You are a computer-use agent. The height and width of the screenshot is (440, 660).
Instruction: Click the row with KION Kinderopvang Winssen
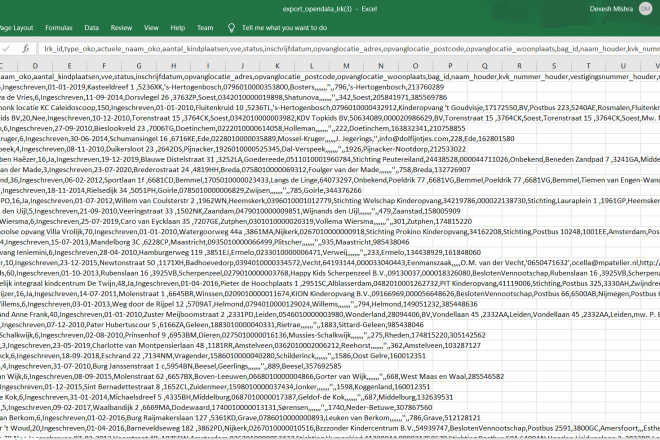330,293
